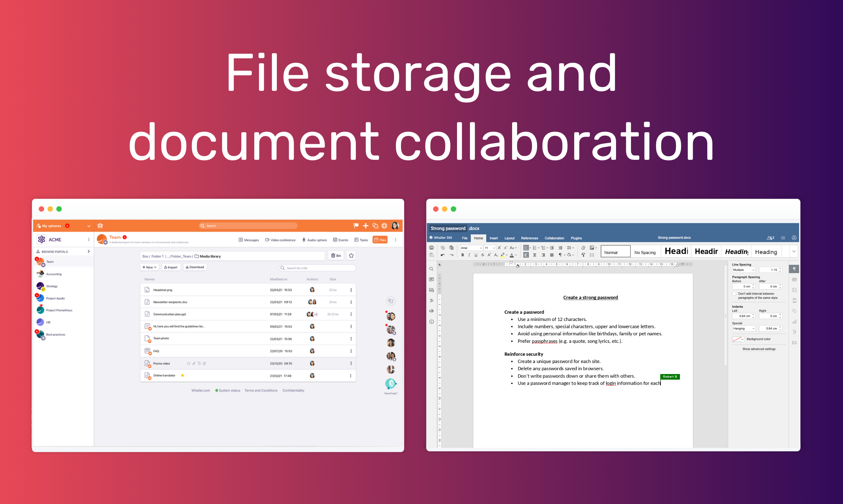Check the Don't add interval between paragraphs box
This screenshot has width=843, height=504.
[734, 294]
